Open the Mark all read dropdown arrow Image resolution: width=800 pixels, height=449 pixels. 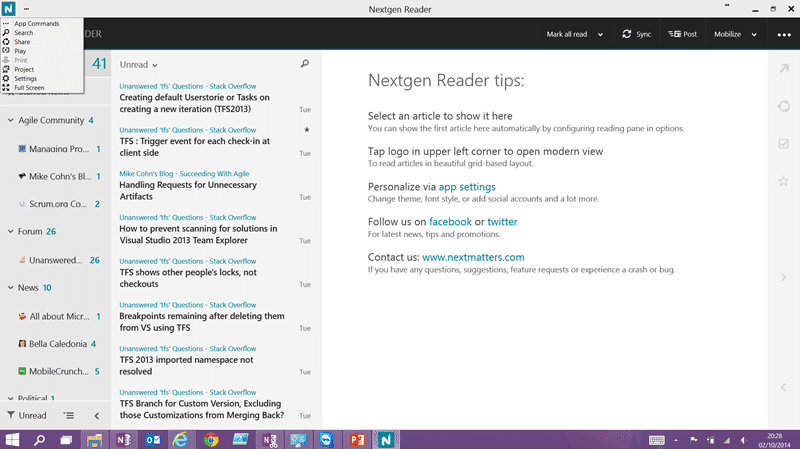point(601,35)
